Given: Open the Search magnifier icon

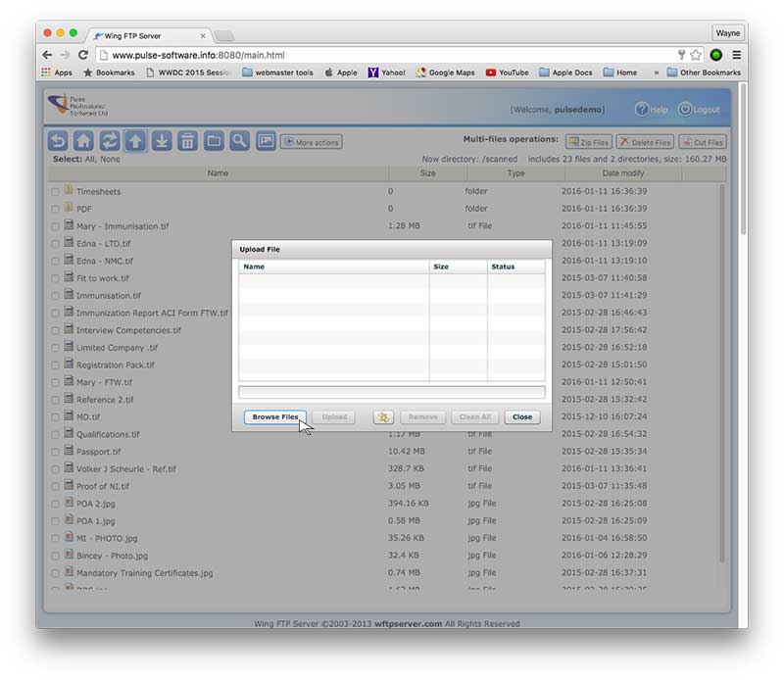Looking at the screenshot, I should coord(239,141).
